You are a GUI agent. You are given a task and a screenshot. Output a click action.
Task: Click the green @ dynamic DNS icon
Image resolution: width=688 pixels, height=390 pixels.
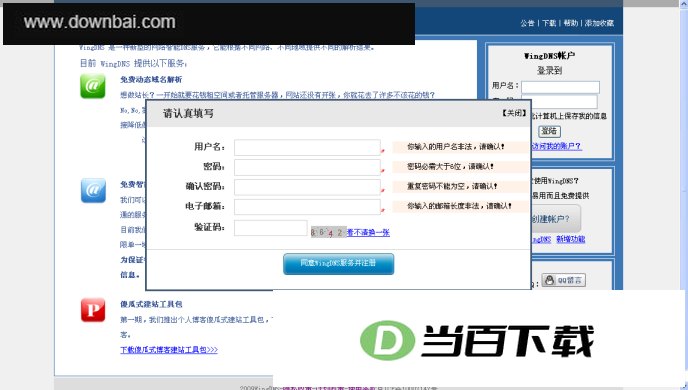click(x=93, y=86)
